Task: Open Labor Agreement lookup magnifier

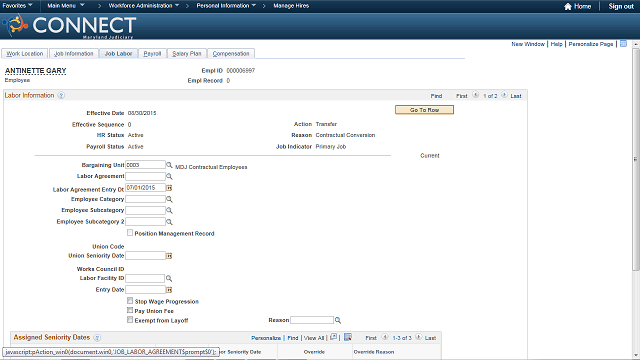Action: pyautogui.click(x=169, y=176)
